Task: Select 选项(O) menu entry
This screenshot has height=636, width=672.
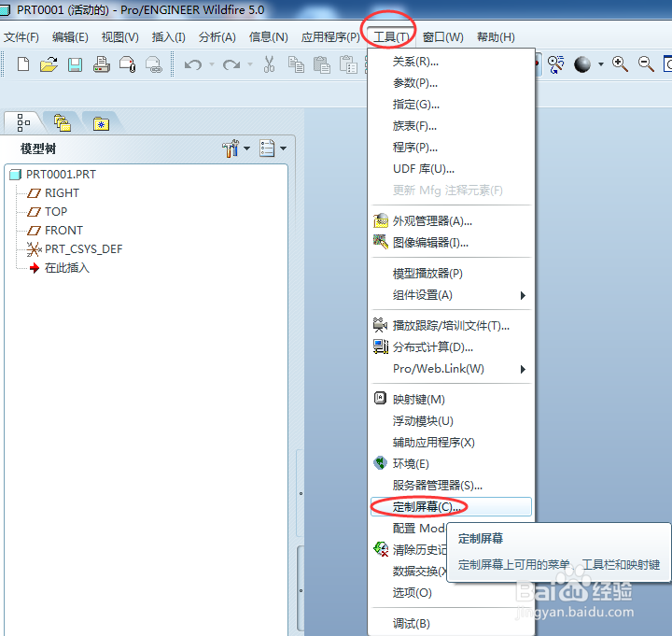Action: (452, 593)
